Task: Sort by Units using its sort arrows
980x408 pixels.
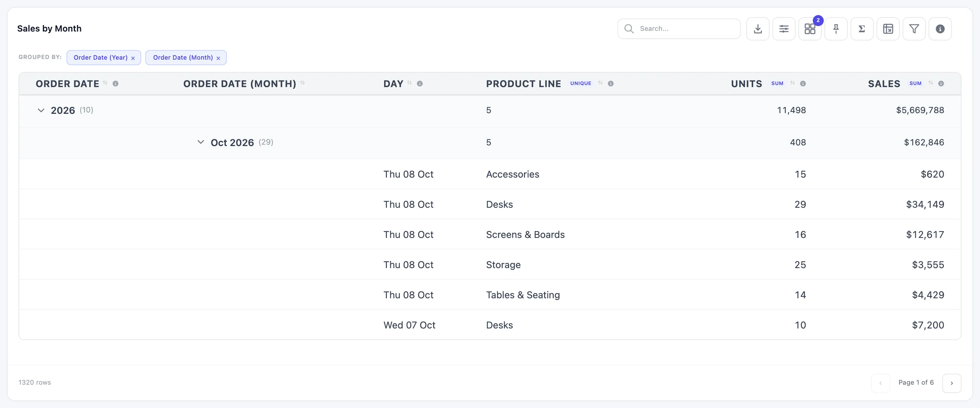Action: (793, 83)
